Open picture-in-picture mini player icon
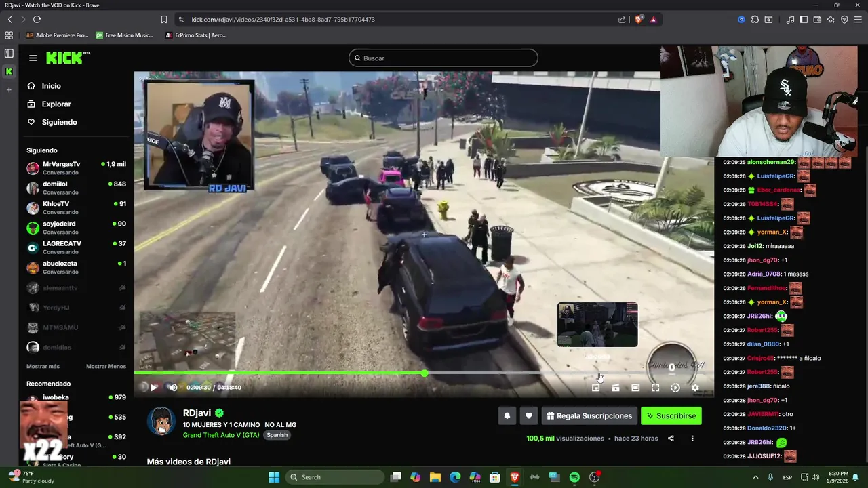868x488 pixels. (x=596, y=388)
